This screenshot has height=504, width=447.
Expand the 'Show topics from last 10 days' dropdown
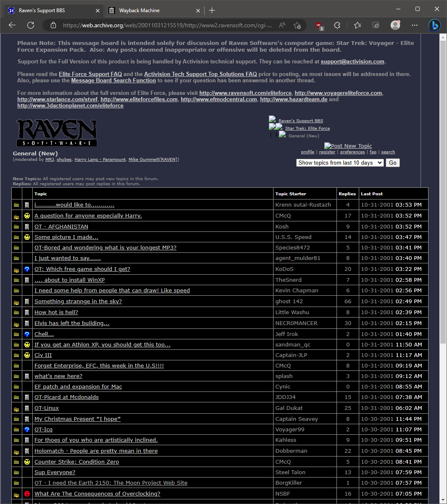click(x=340, y=163)
